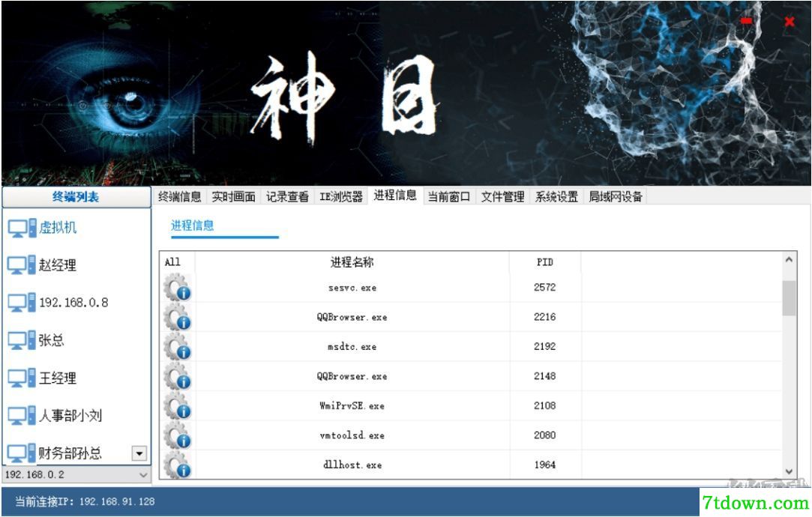Close the 神目 window with red X
Viewport: 812px width, 517px height.
[x=790, y=21]
